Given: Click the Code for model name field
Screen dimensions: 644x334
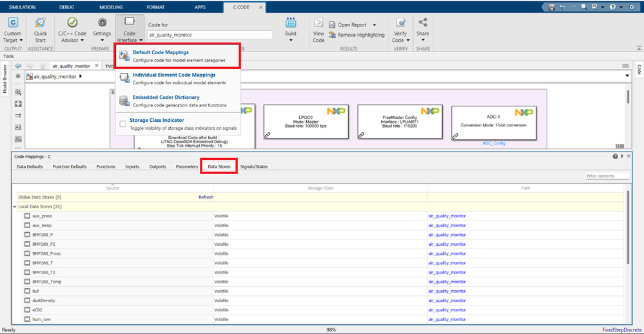Looking at the screenshot, I should pos(210,35).
